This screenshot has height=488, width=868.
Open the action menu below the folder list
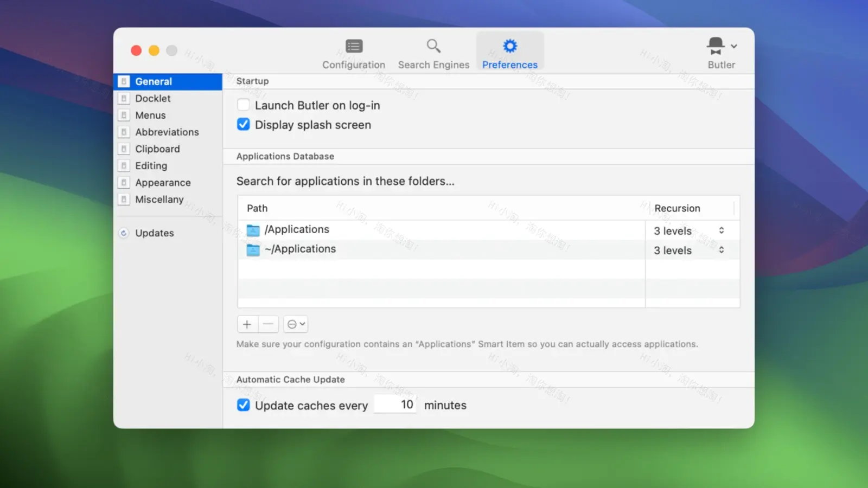(295, 324)
